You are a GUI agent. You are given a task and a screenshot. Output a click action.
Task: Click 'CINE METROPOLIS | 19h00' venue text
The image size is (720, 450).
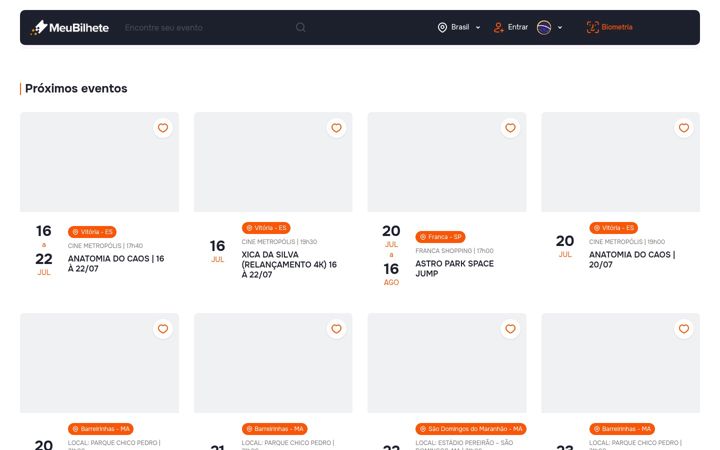point(627,242)
